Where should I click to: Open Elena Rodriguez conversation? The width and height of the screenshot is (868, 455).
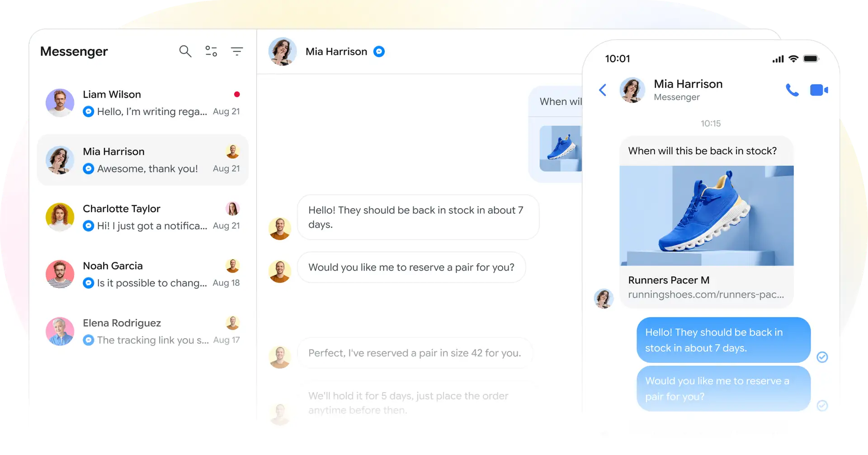click(x=143, y=331)
